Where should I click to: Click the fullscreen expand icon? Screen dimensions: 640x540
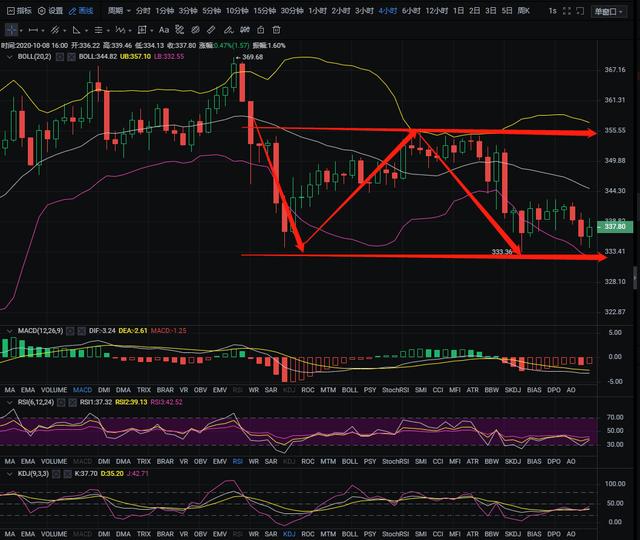pyautogui.click(x=567, y=11)
